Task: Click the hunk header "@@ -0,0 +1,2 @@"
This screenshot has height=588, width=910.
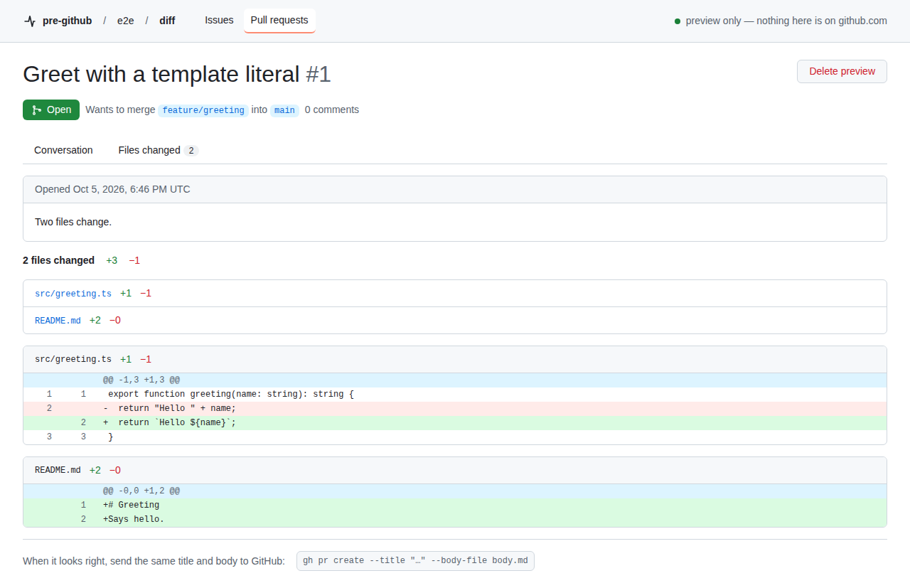Action: (x=141, y=491)
